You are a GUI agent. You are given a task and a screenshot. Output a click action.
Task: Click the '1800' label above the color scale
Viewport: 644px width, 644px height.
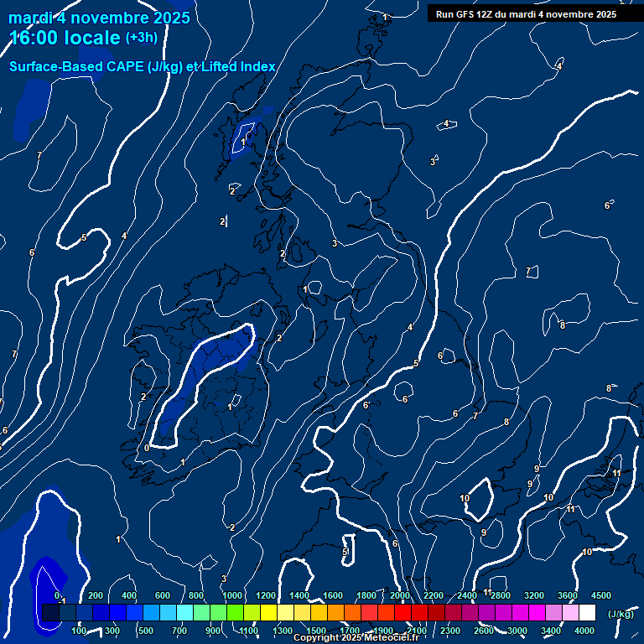(366, 595)
